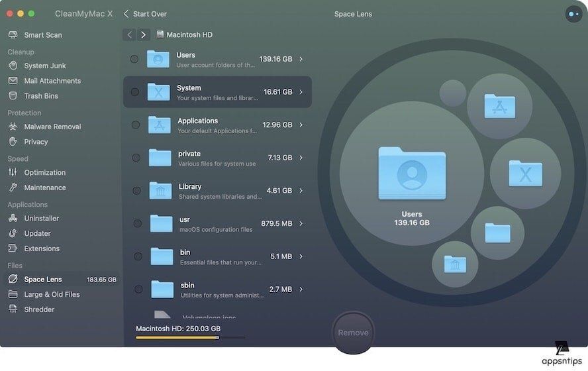Click the Mail Attachments envelope icon

(x=13, y=81)
